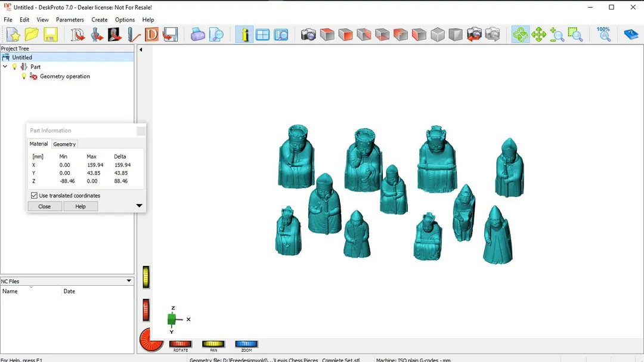644x362 pixels.
Task: Open print preview from the magnifier page icon
Action: click(x=216, y=35)
